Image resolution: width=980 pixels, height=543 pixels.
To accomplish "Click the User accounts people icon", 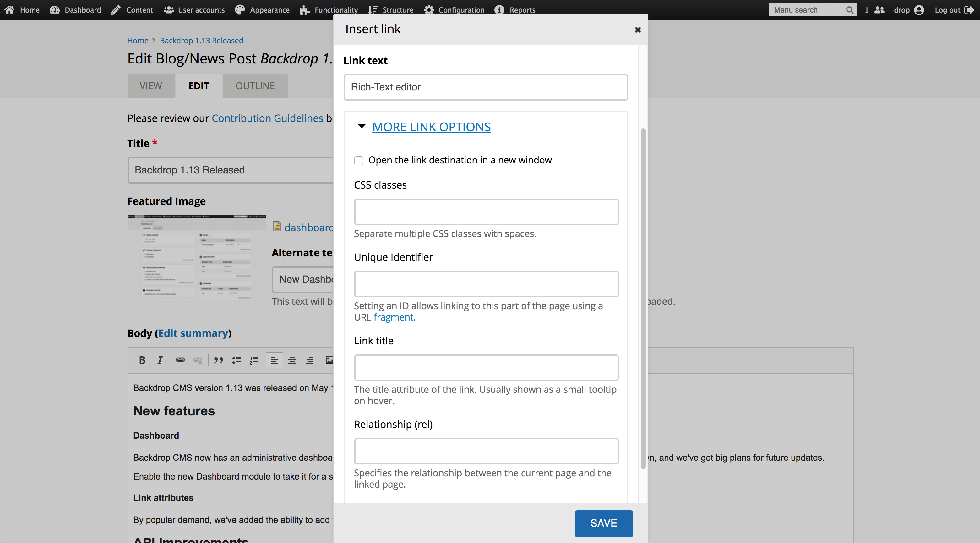I will [169, 9].
